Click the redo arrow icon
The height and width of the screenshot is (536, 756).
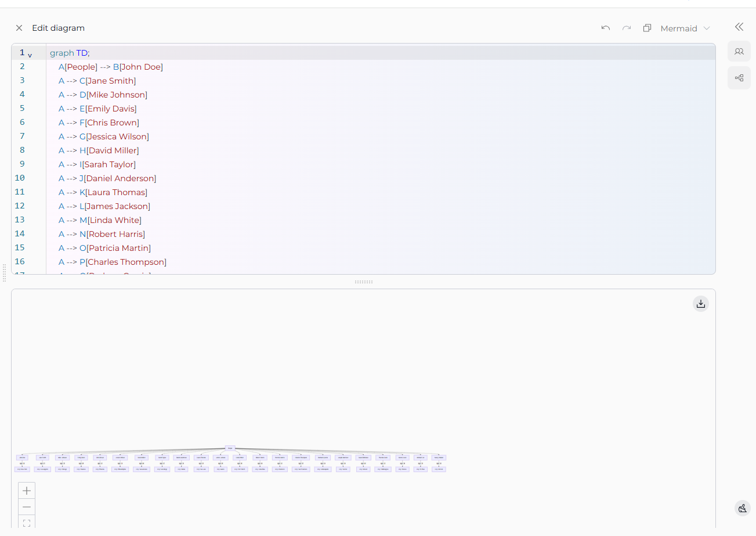coord(627,28)
